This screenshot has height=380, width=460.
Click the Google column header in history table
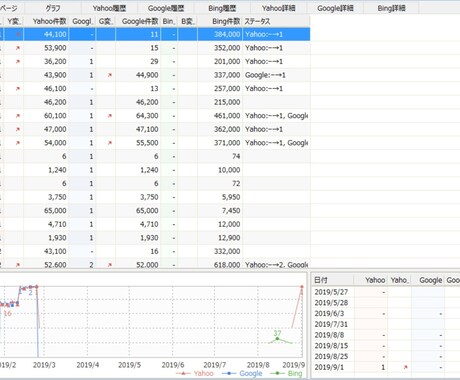[428, 280]
